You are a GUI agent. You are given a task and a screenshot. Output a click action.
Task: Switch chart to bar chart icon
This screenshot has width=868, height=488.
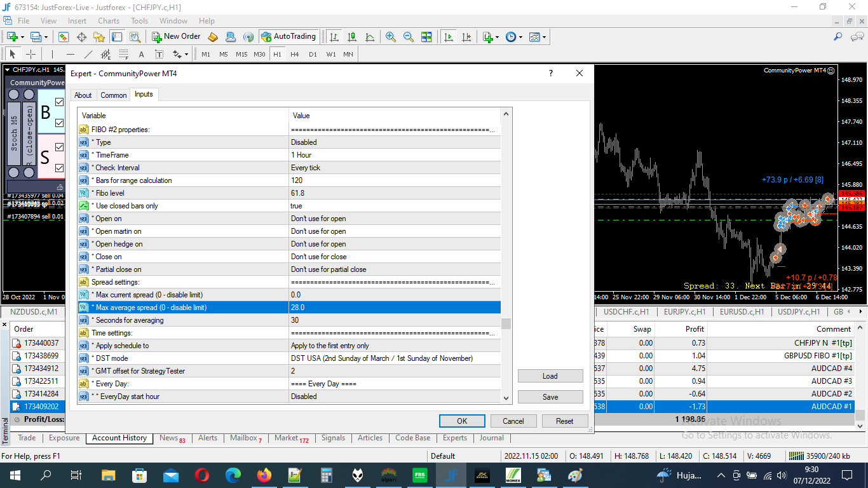point(334,37)
